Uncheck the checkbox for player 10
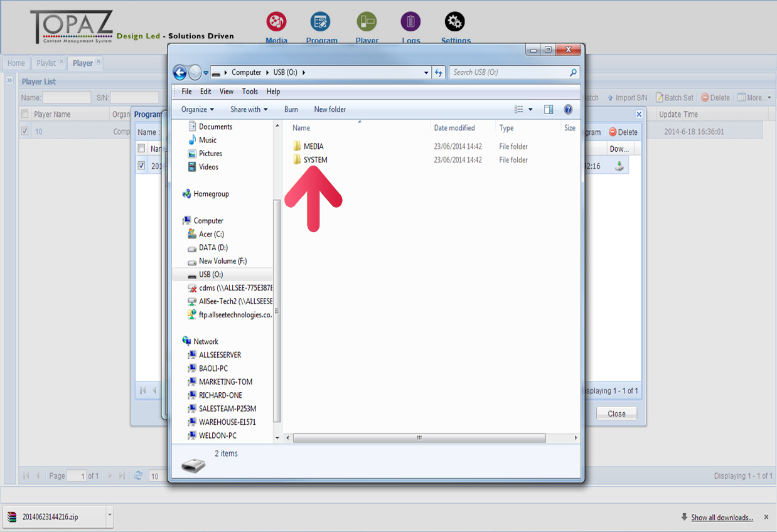The image size is (777, 532). click(24, 132)
